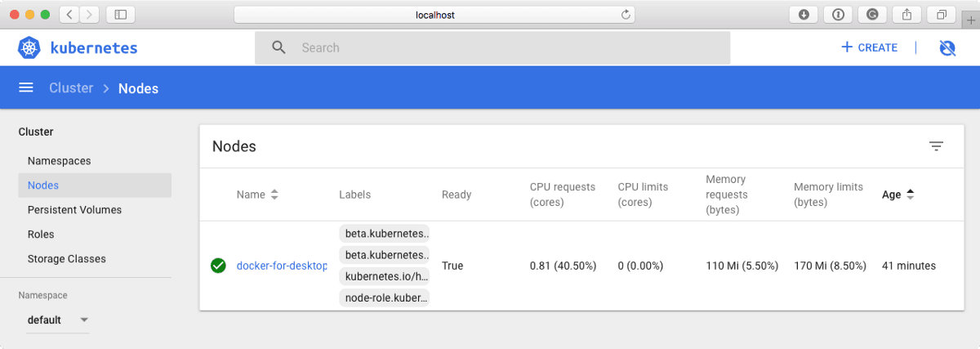Toggle the notifications-off icon in header
980x349 pixels.
947,48
